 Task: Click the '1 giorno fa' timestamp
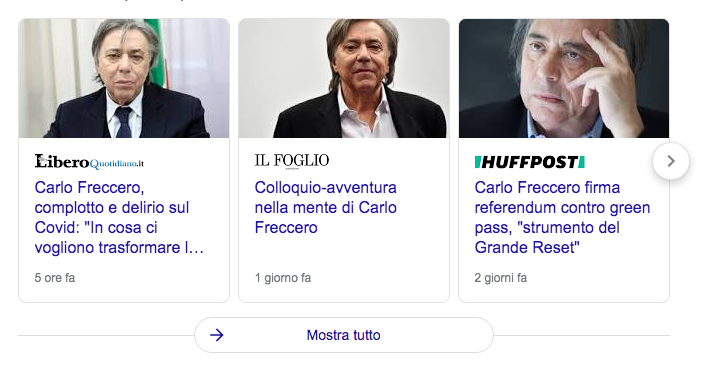[x=283, y=278]
